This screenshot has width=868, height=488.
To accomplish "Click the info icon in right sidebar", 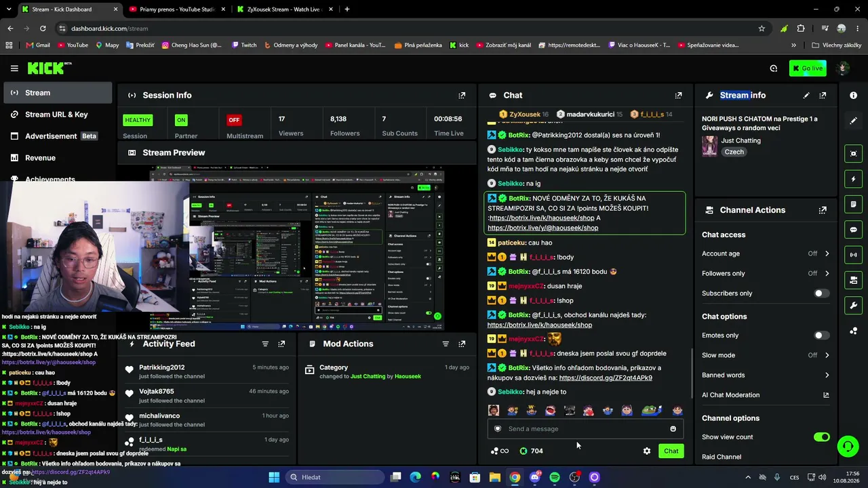I will point(853,96).
